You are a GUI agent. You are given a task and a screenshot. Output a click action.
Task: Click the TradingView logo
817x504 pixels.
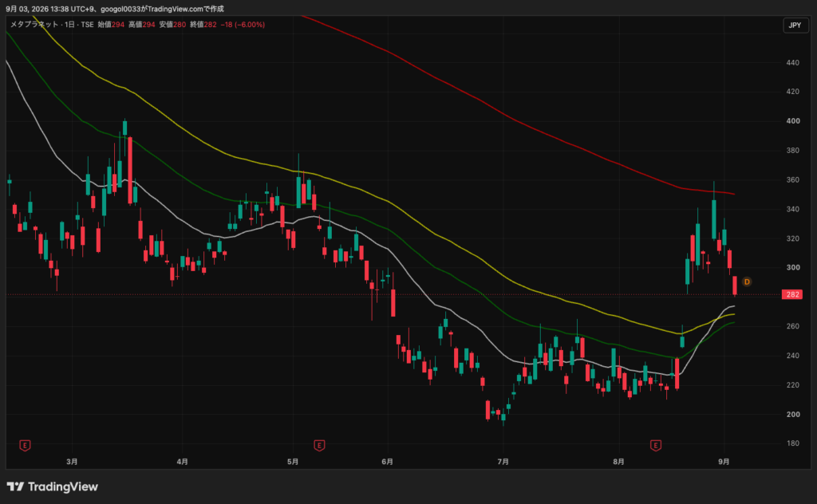(53, 486)
